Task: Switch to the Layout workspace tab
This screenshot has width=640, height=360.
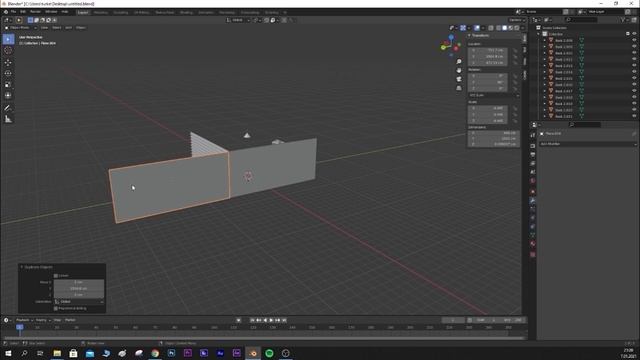Action: (x=83, y=13)
